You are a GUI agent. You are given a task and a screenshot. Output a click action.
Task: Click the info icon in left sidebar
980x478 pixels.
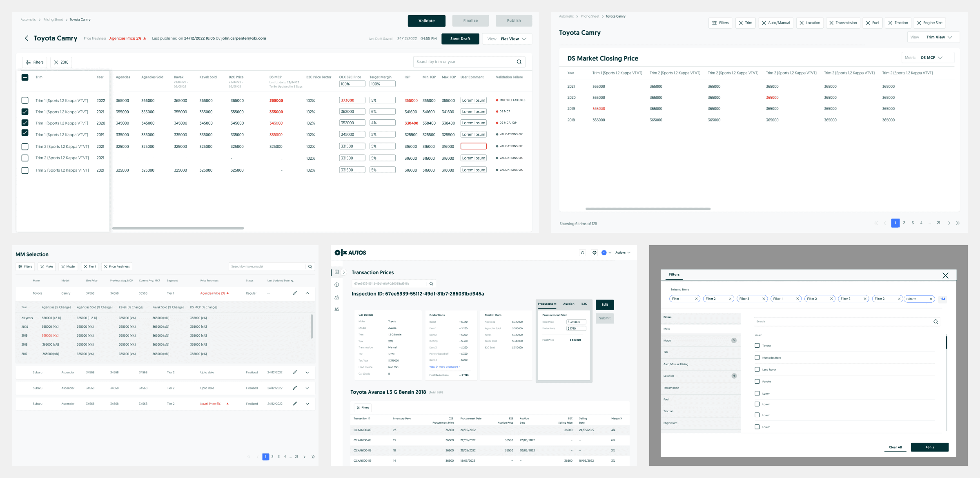(336, 285)
